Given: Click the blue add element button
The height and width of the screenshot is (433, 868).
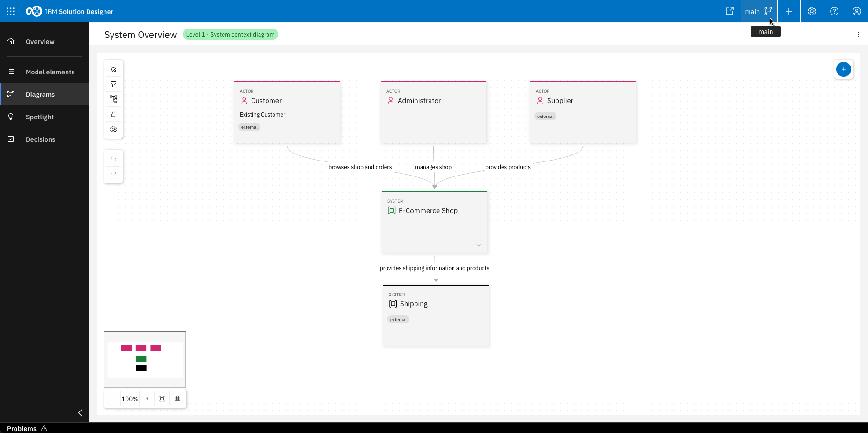Looking at the screenshot, I should pyautogui.click(x=843, y=69).
